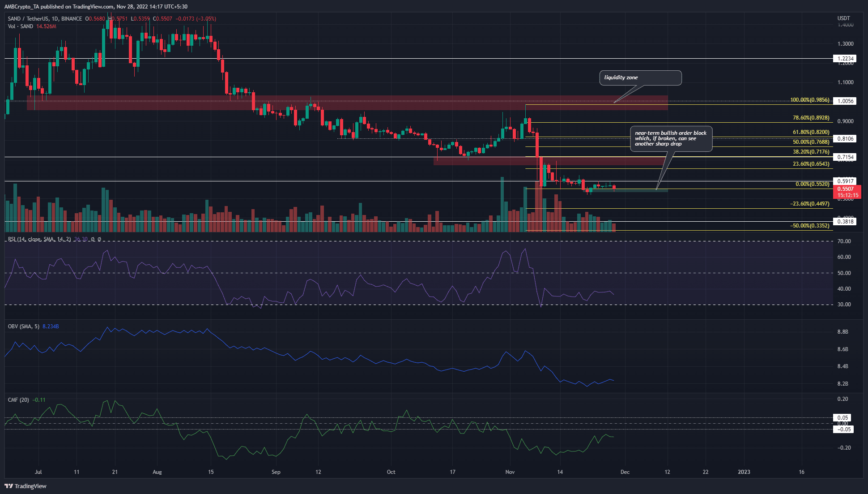Click the 0.7154 price axis label
Screen dimensions: 868x494
click(845, 157)
